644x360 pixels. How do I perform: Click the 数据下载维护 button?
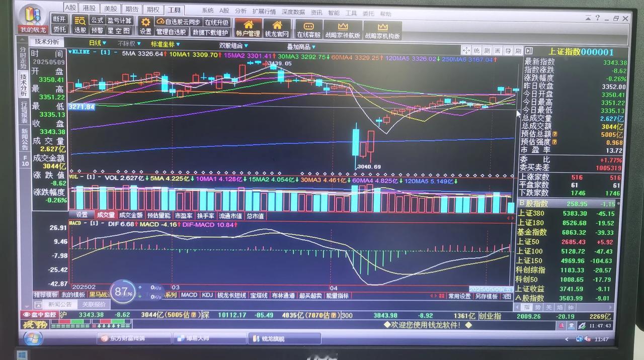[210, 33]
